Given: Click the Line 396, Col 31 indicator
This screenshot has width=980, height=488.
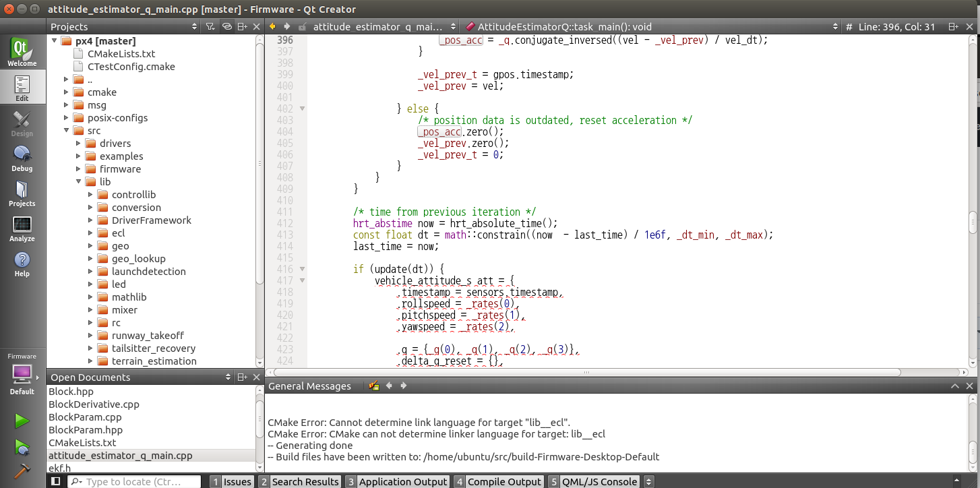Looking at the screenshot, I should coord(897,27).
